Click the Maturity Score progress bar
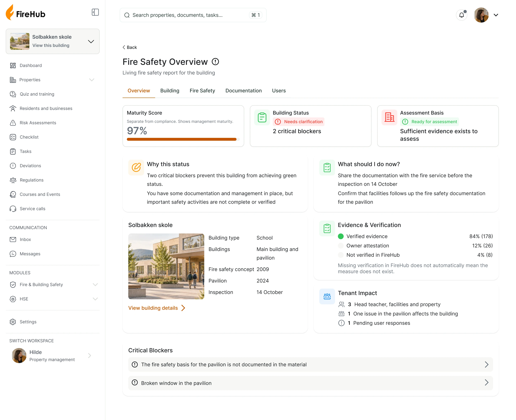The width and height of the screenshot is (516, 420). (x=183, y=139)
